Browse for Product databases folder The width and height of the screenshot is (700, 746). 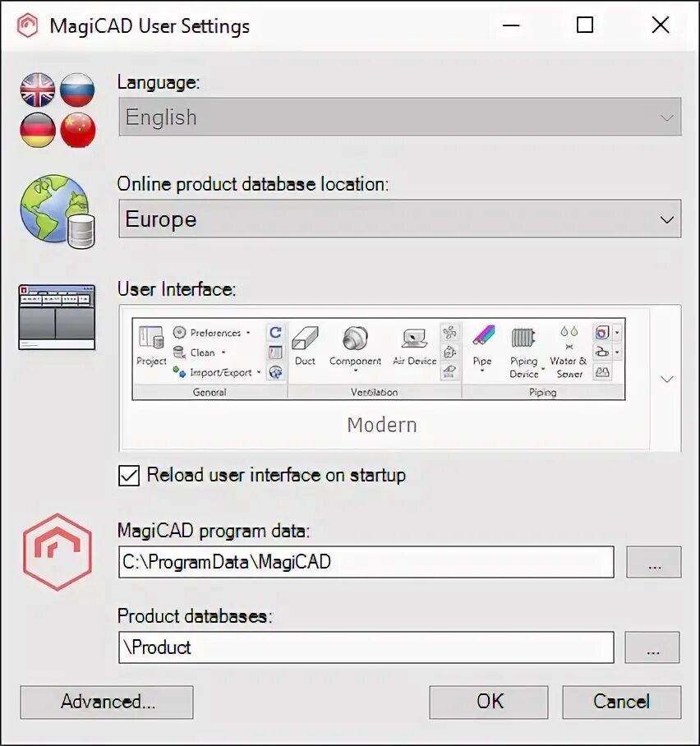(x=652, y=647)
